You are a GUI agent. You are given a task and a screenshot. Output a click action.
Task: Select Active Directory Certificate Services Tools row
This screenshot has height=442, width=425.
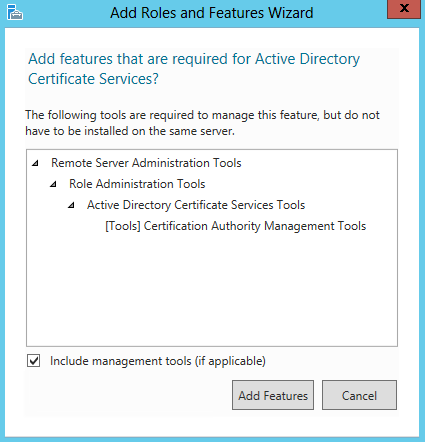coord(196,205)
